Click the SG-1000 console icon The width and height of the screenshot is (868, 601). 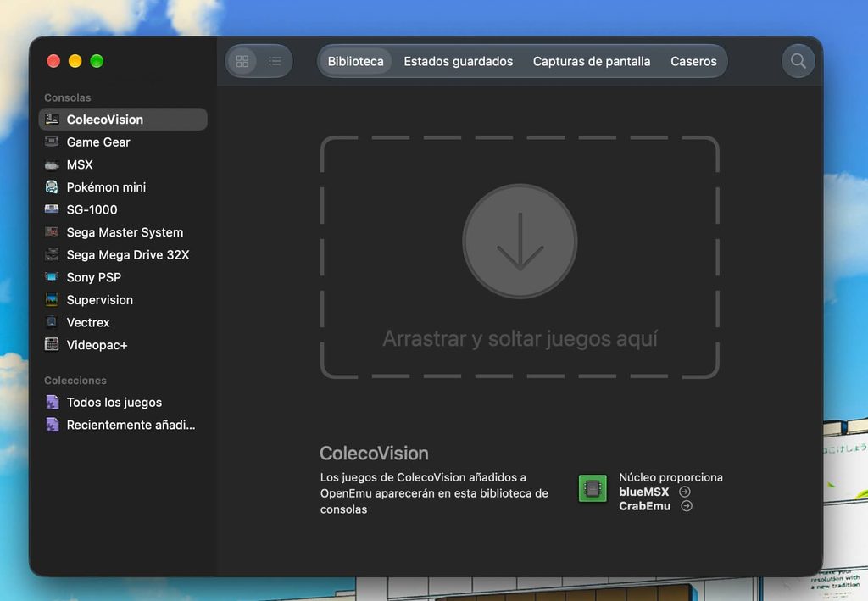click(x=52, y=209)
